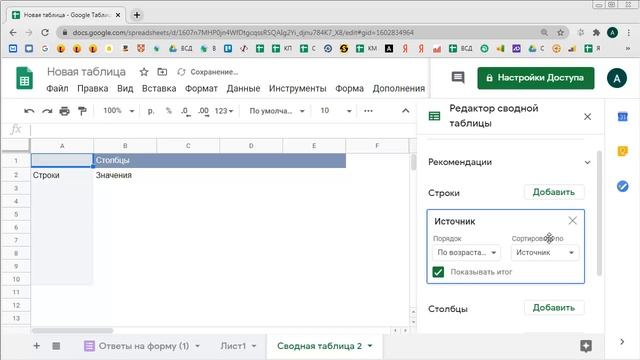Click the redo arrow in toolbar
This screenshot has height=360, width=640.
coord(47,111)
